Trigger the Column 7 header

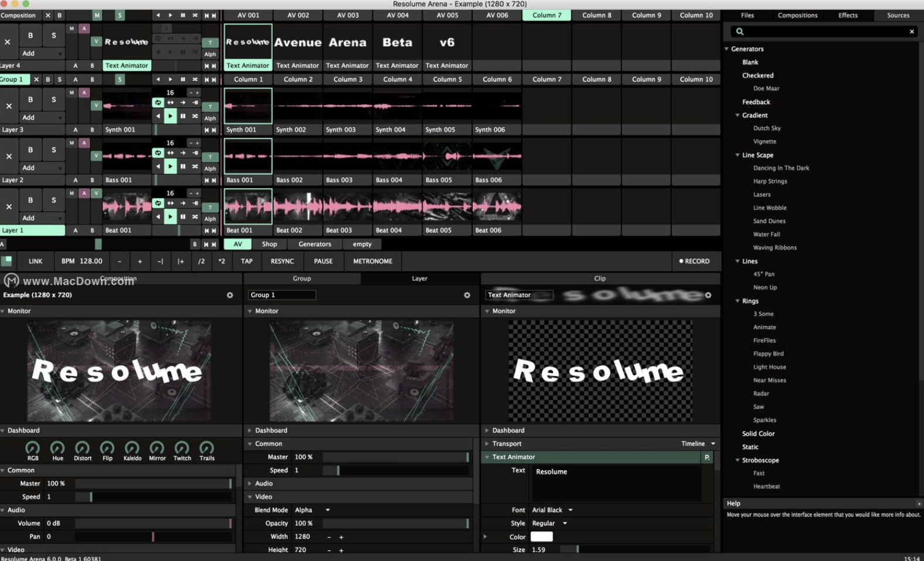click(547, 15)
